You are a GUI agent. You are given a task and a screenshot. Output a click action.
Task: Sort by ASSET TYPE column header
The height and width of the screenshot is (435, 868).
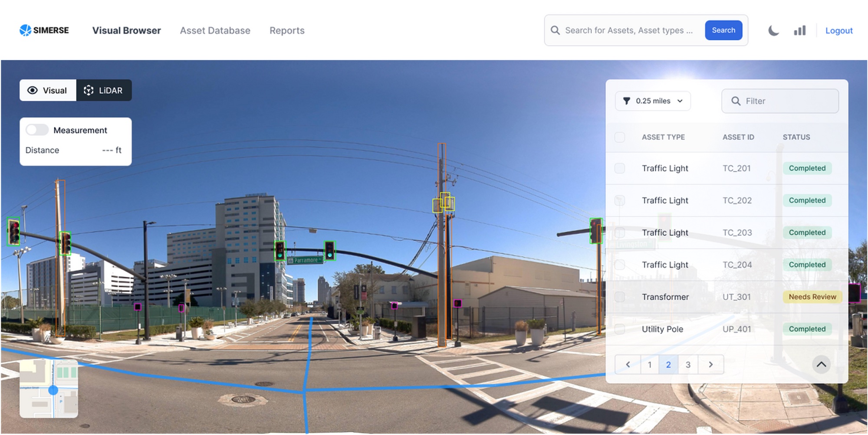(x=663, y=137)
